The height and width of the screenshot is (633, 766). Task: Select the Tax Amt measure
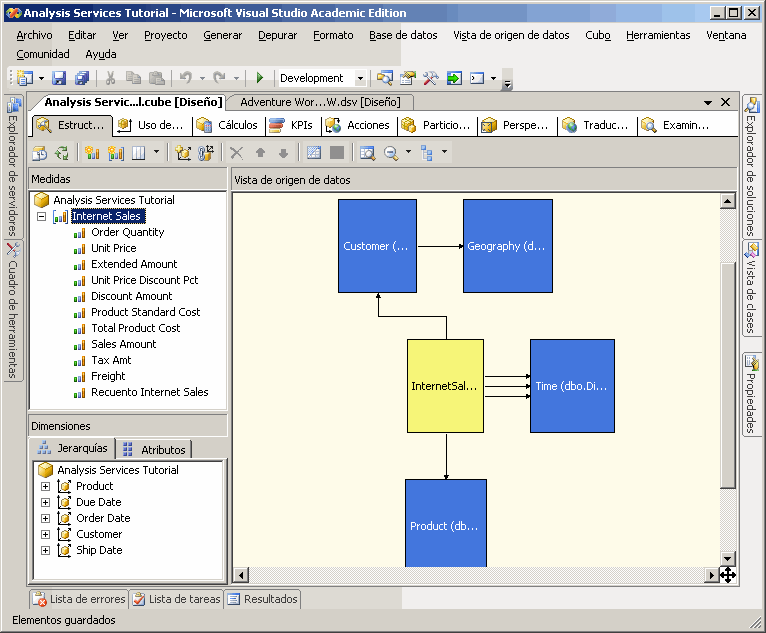(111, 360)
